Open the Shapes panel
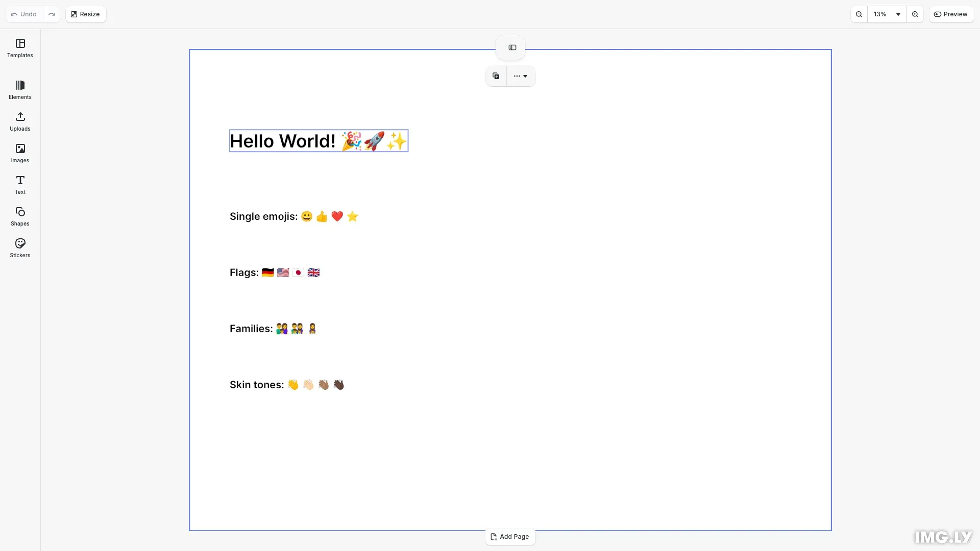Image resolution: width=980 pixels, height=551 pixels. (x=19, y=216)
